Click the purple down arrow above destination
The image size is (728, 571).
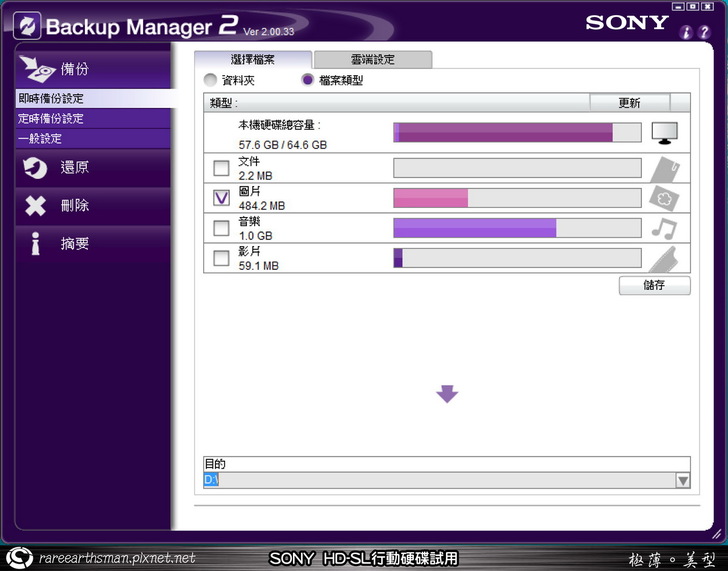447,394
